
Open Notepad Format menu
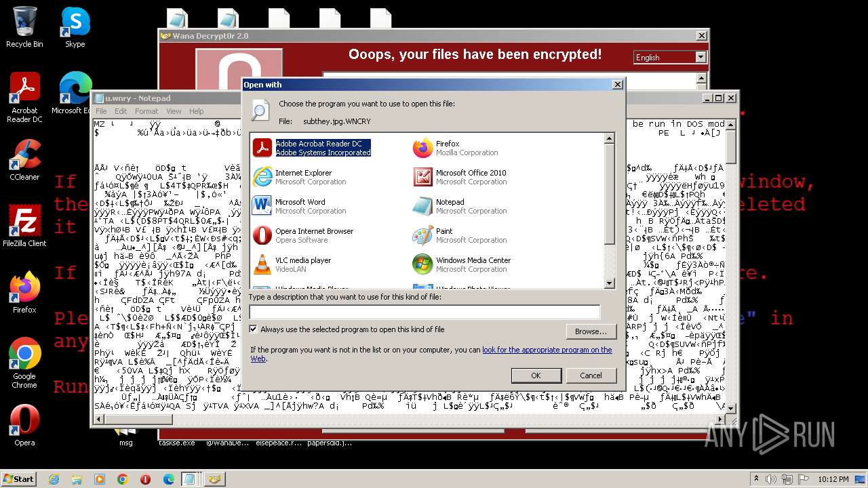click(146, 111)
